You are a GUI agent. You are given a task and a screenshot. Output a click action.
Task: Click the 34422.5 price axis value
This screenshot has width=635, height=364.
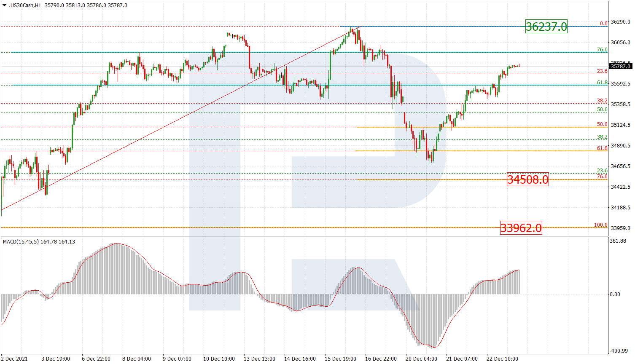[x=620, y=187]
